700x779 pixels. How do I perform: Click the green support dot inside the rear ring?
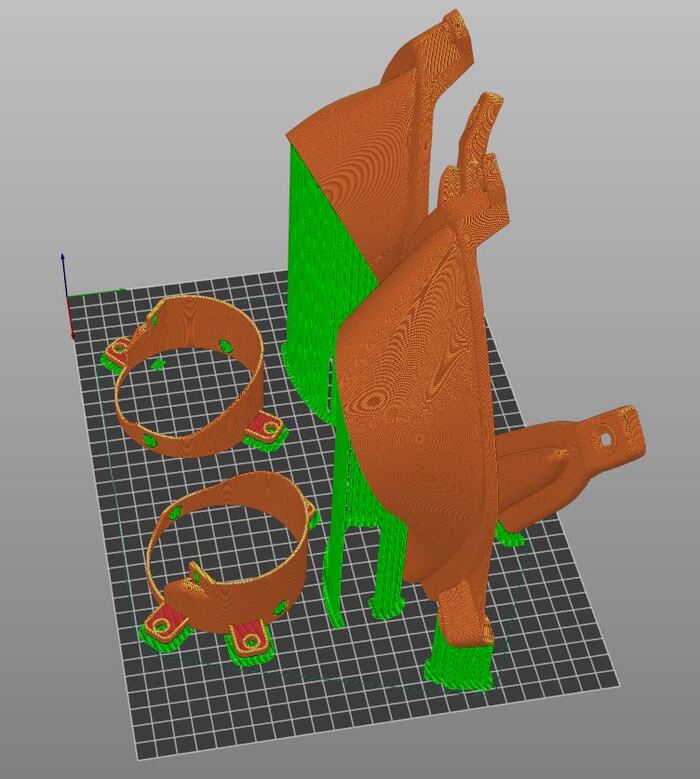[227, 347]
